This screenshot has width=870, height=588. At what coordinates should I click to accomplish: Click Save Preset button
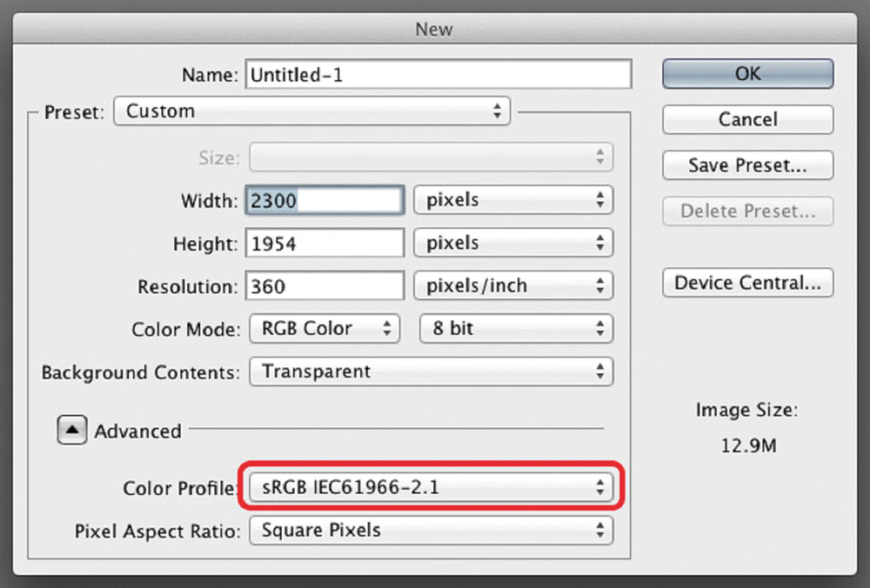coord(747,165)
